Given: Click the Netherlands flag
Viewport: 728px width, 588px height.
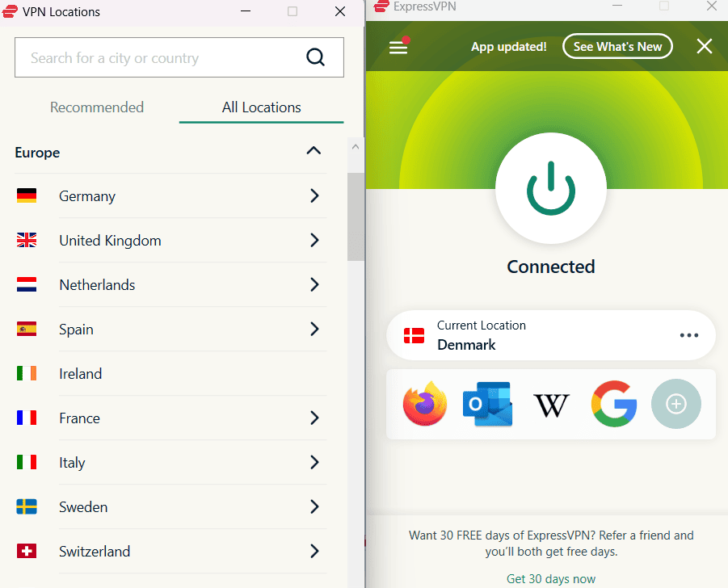Looking at the screenshot, I should [x=27, y=284].
